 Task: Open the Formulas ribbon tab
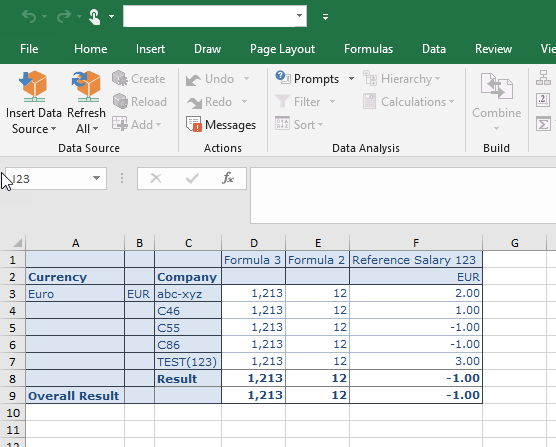pyautogui.click(x=368, y=49)
